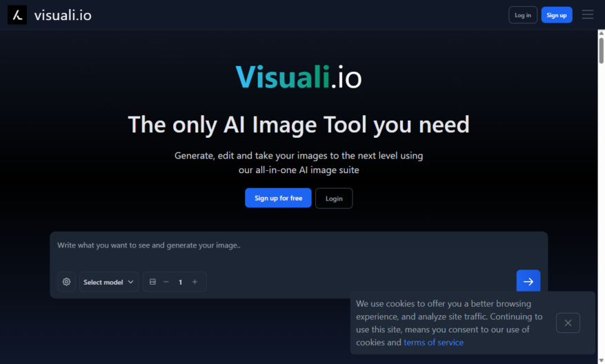This screenshot has width=605, height=364.
Task: Click the scrollbar down arrow
Action: pyautogui.click(x=601, y=361)
